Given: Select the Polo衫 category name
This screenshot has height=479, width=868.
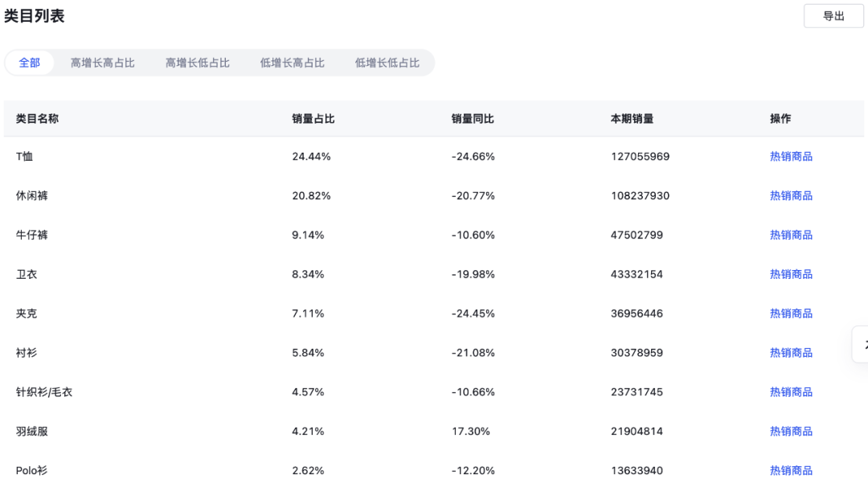Looking at the screenshot, I should (x=31, y=471).
